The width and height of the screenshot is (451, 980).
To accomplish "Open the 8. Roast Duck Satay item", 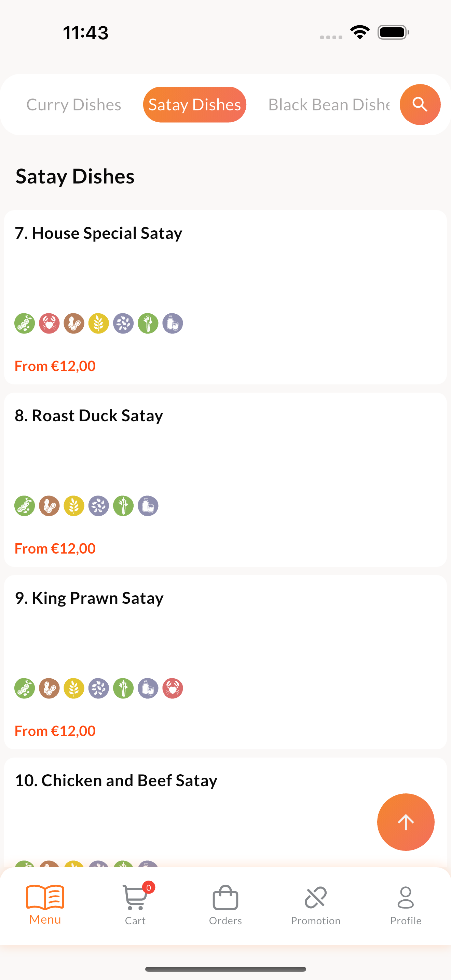I will (225, 479).
